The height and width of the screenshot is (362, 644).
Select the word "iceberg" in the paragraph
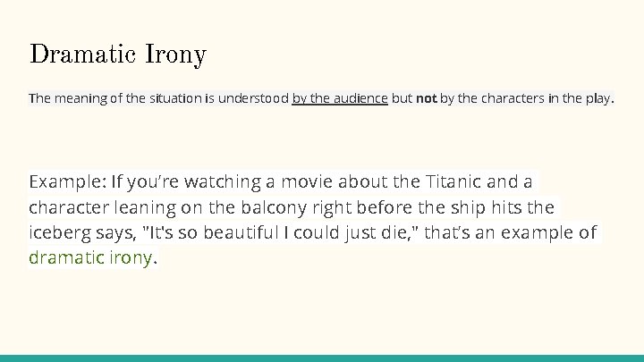(60, 233)
